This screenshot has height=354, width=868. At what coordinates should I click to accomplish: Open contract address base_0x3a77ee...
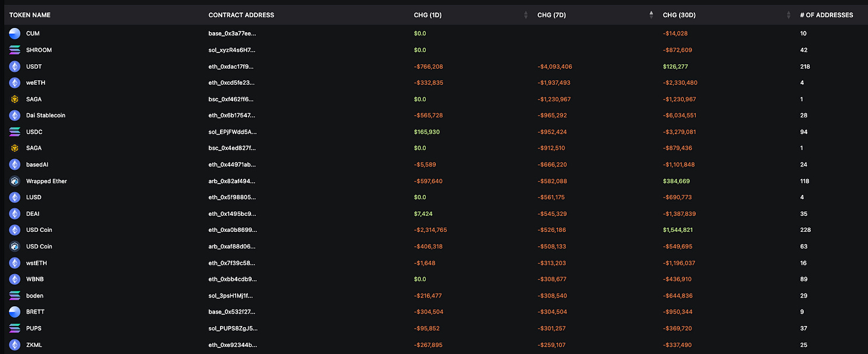[x=232, y=34]
